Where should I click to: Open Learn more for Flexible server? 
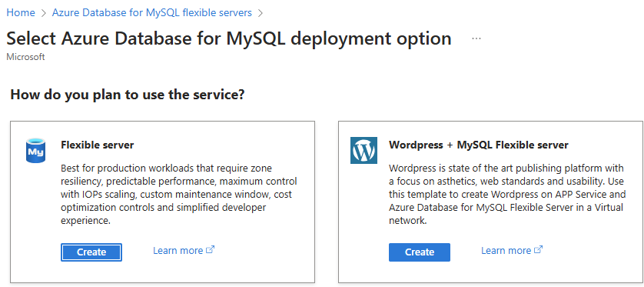tap(178, 250)
